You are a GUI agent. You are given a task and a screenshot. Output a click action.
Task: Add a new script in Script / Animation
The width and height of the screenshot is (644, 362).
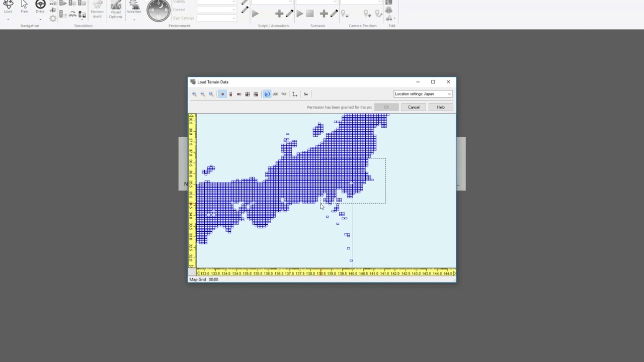279,14
